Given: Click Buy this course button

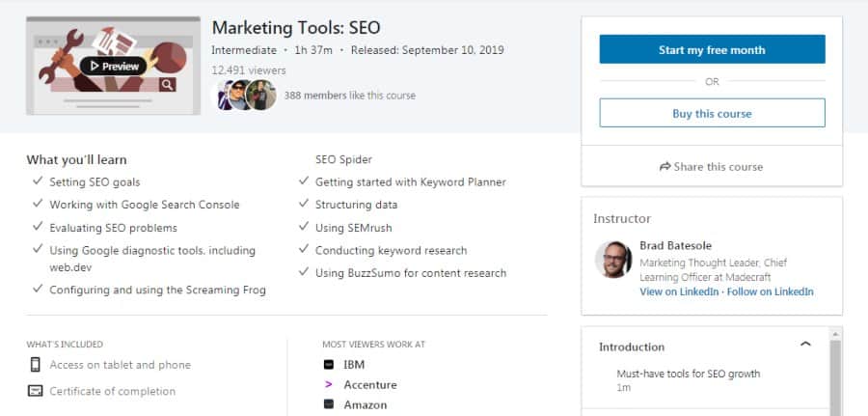Looking at the screenshot, I should point(712,114).
